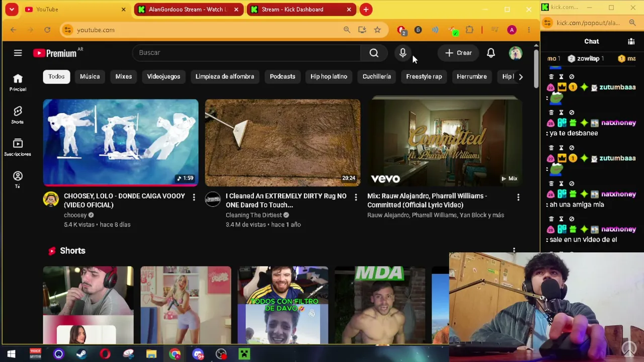Open the viewers list icon in Kick chat
644x362 pixels.
coord(631,41)
